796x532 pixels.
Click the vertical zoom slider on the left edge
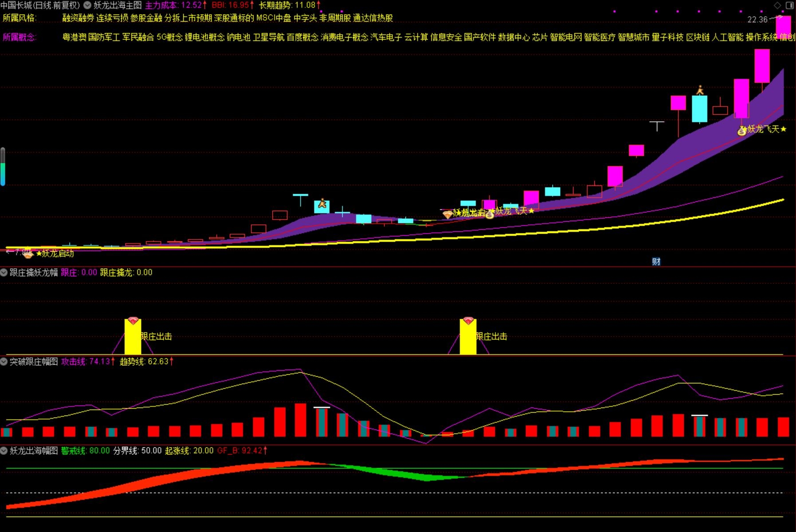pos(3,167)
